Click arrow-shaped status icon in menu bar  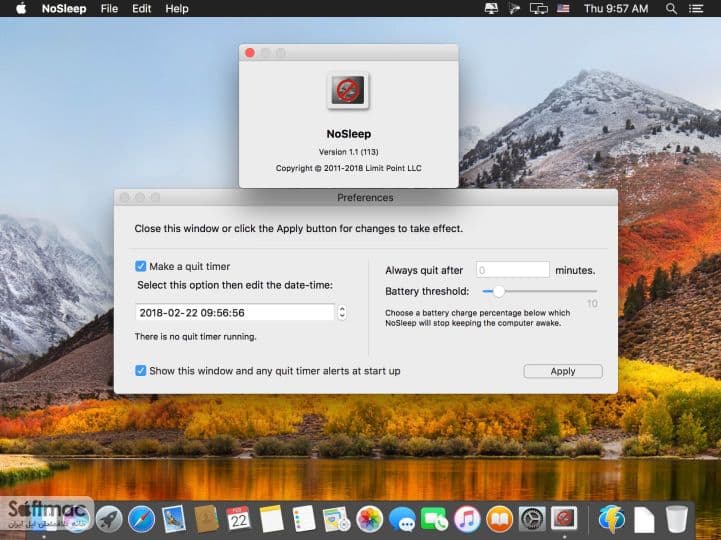515,9
